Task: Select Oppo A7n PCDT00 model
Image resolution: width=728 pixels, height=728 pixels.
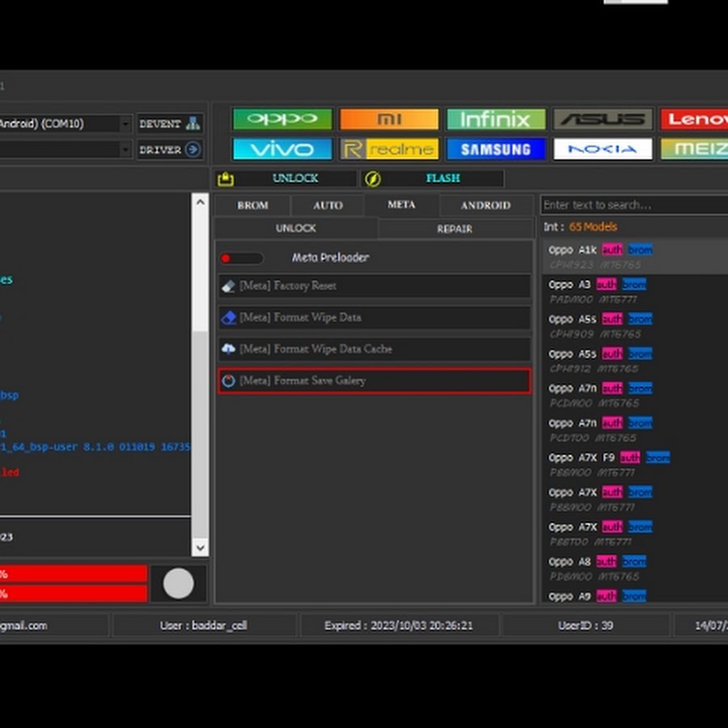Action: pyautogui.click(x=634, y=430)
